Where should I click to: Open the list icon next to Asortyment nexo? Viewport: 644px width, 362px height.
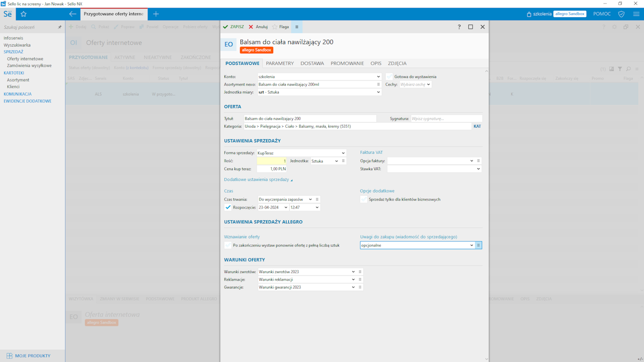[x=378, y=84]
